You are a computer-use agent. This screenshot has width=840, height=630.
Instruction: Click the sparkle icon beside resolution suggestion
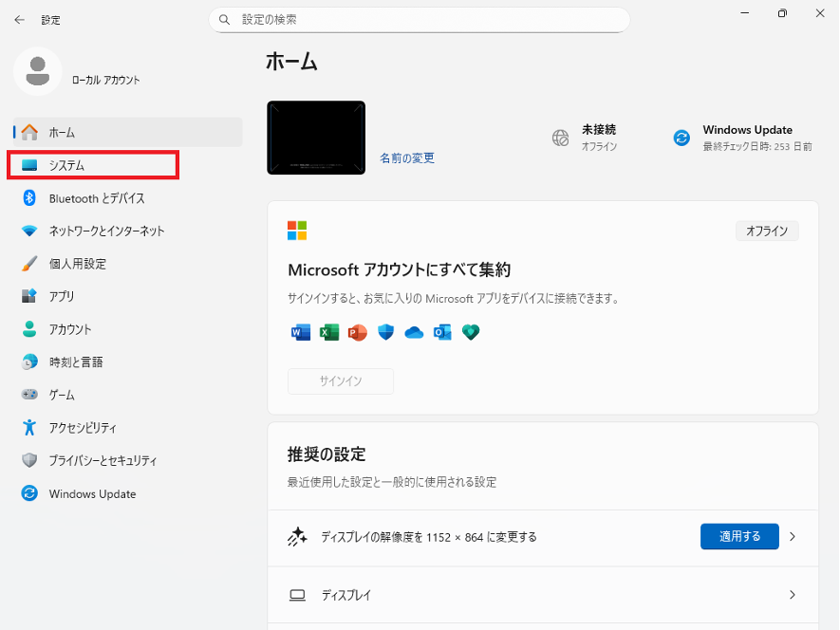click(x=297, y=537)
